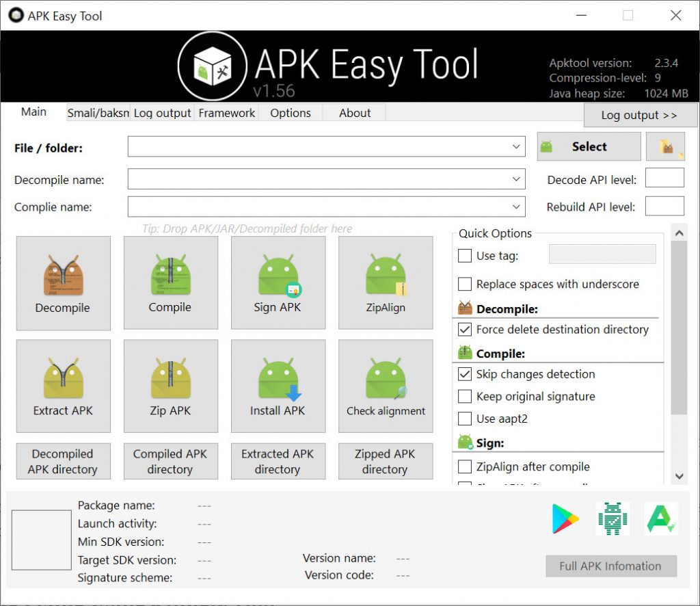Switch to the Main tab
This screenshot has height=606, width=700.
(34, 111)
